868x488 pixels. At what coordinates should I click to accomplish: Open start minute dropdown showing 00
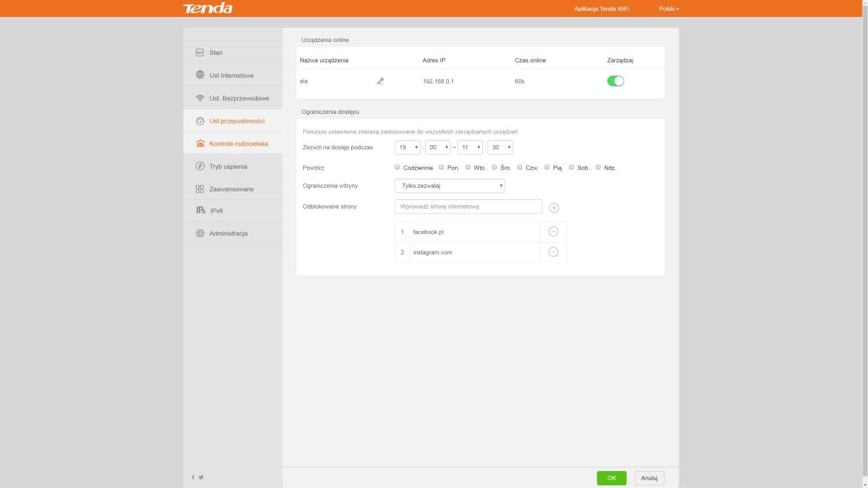click(438, 147)
